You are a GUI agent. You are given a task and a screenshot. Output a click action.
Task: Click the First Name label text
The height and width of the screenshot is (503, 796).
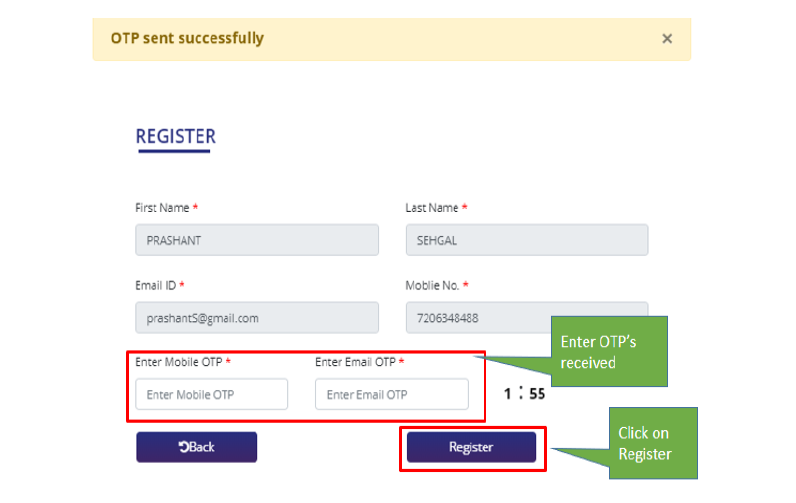(x=162, y=208)
